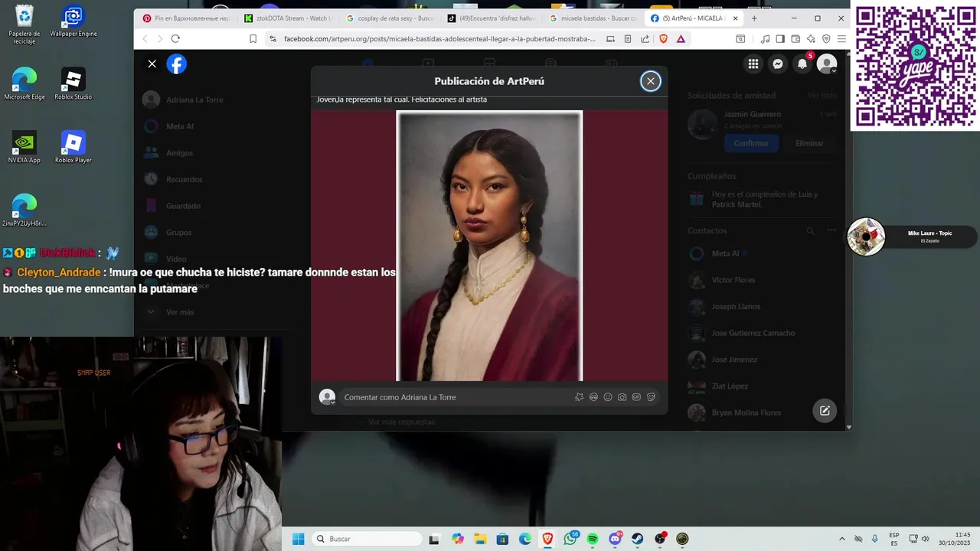Click the facebook.com address bar
Screen dimensions: 980x551
coord(439,39)
